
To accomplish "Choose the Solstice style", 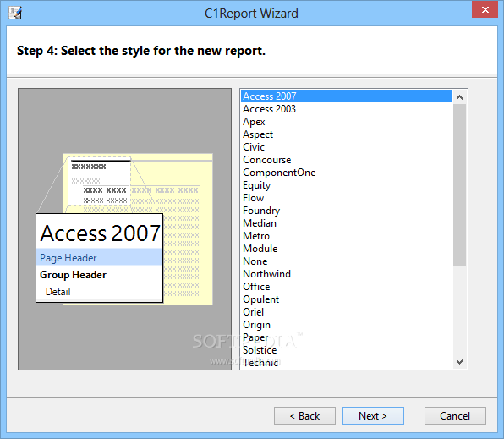I will pos(347,350).
